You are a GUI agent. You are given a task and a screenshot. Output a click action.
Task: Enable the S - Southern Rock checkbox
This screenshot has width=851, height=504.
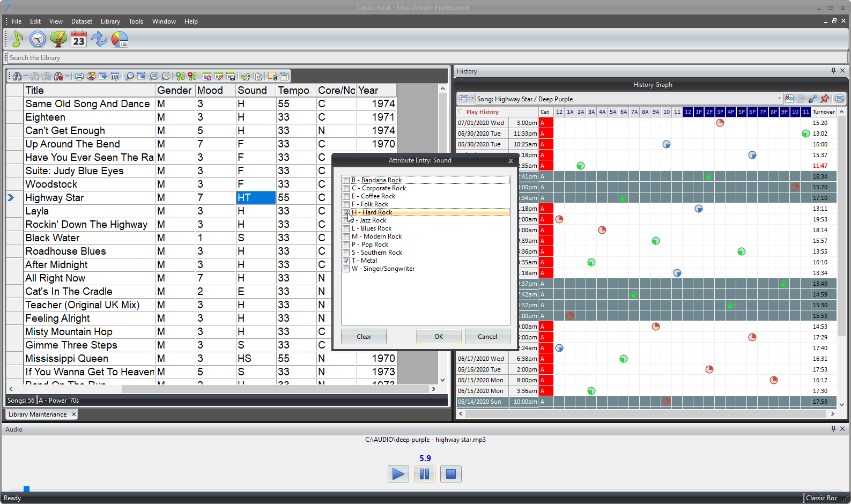pyautogui.click(x=346, y=253)
